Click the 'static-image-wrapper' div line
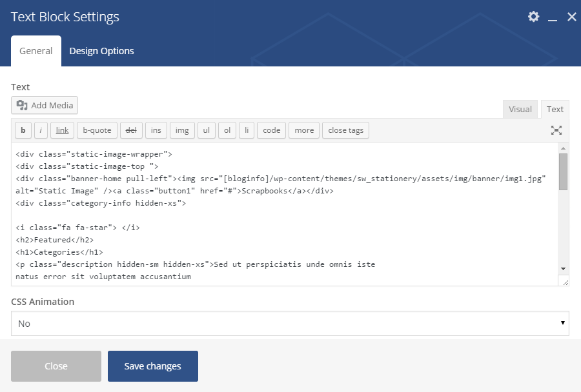The width and height of the screenshot is (581, 392). [94, 154]
